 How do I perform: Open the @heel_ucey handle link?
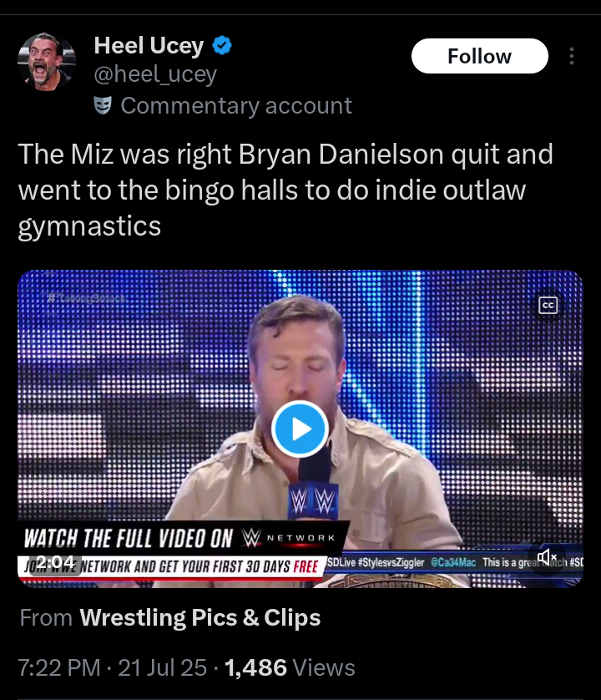pyautogui.click(x=155, y=74)
